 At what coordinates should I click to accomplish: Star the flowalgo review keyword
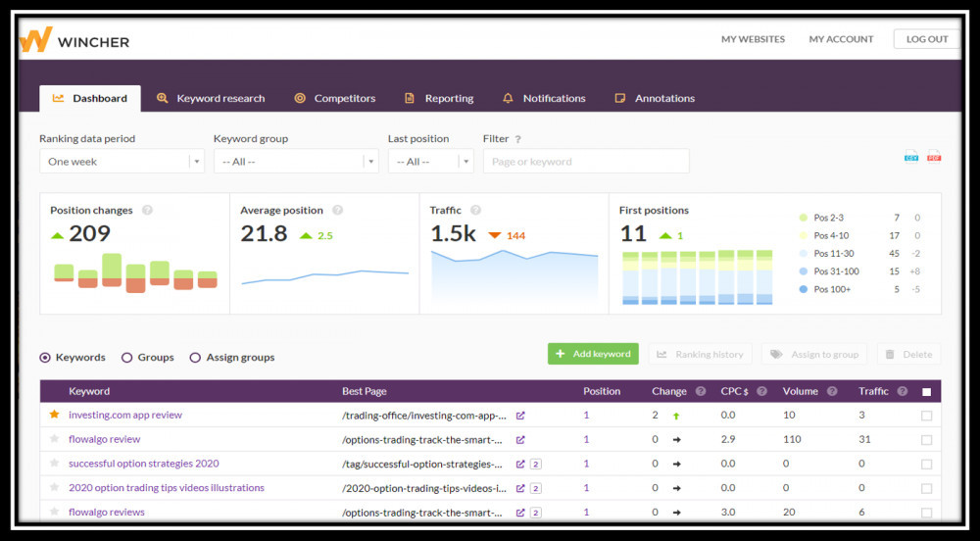point(54,438)
